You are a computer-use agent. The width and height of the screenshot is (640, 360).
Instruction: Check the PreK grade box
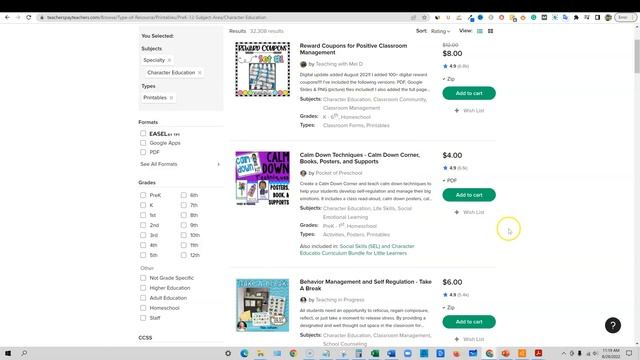coord(143,195)
